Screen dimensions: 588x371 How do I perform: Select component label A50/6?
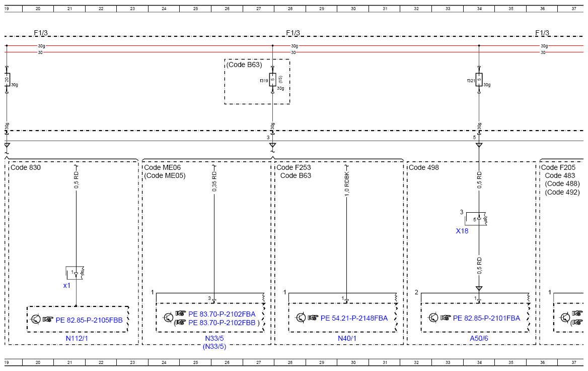point(479,338)
